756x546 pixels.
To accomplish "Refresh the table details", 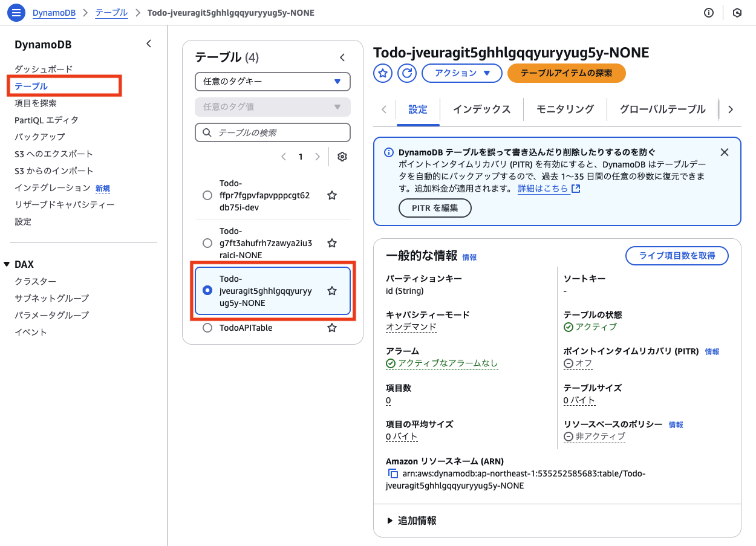I will tap(408, 73).
